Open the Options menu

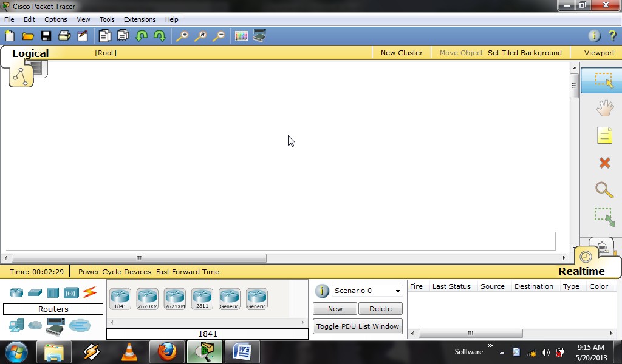[x=55, y=19]
